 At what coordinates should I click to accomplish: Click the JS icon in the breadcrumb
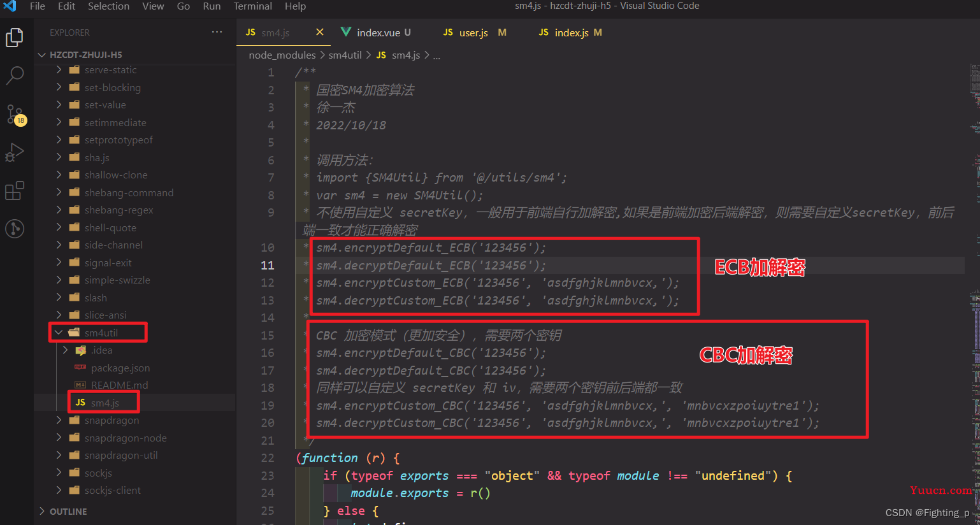381,55
